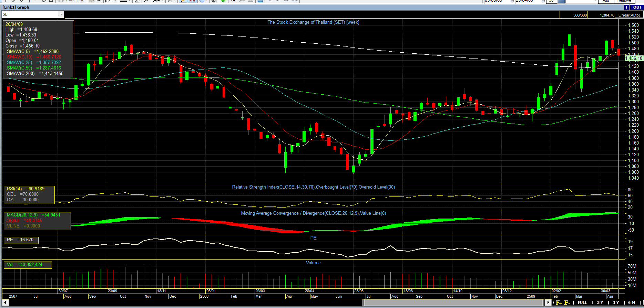Click the horizontal scrollbar thumb

coord(454,302)
